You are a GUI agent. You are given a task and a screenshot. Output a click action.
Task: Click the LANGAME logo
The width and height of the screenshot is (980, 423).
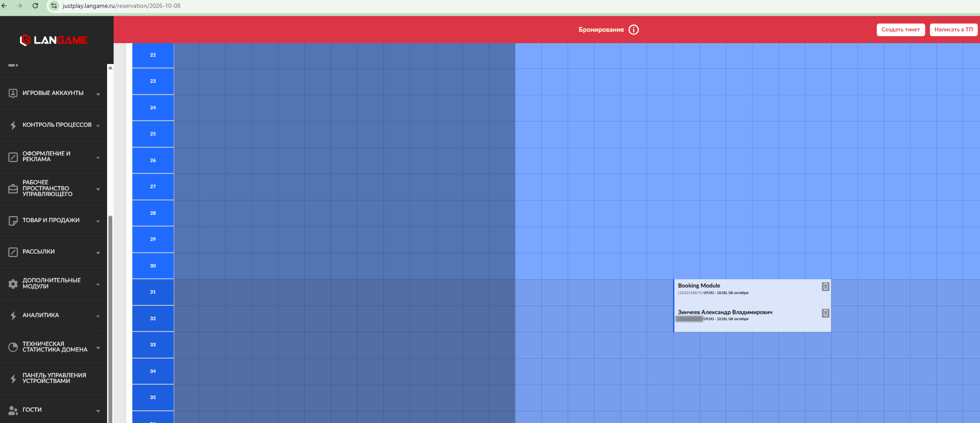tap(54, 40)
